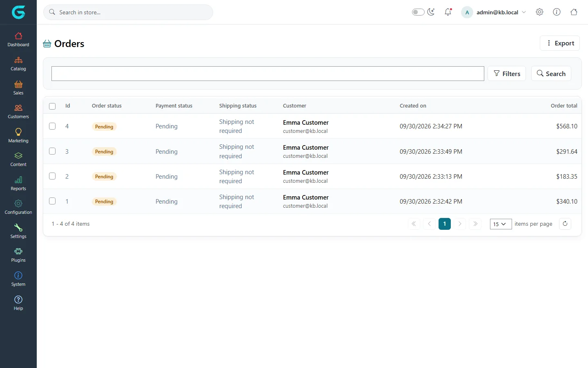Expand the Filters panel

507,74
